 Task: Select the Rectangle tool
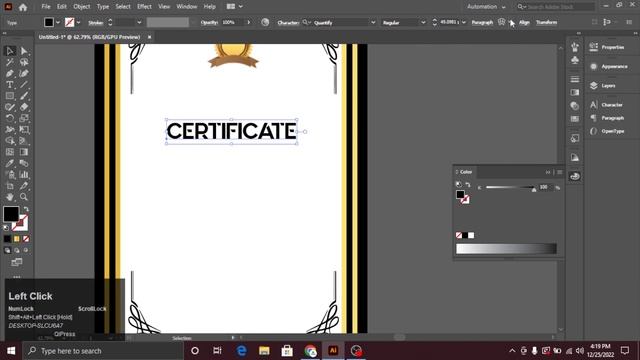tap(10, 96)
